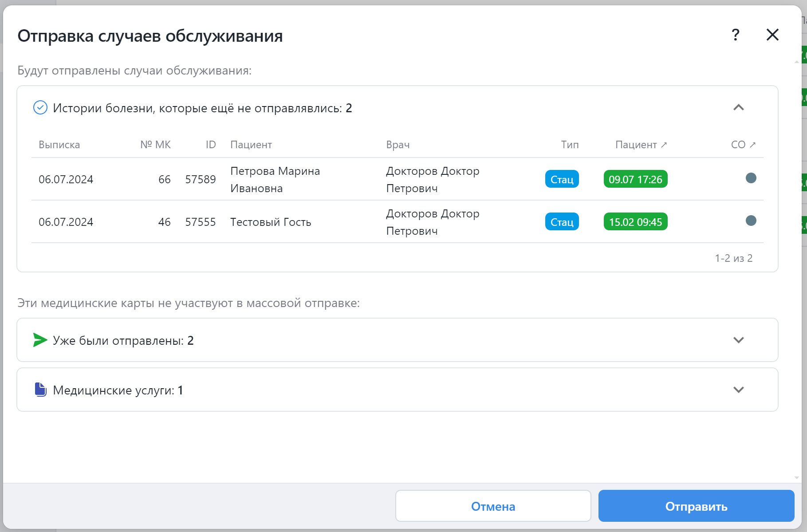Click the blue checkmark circle icon

40,108
